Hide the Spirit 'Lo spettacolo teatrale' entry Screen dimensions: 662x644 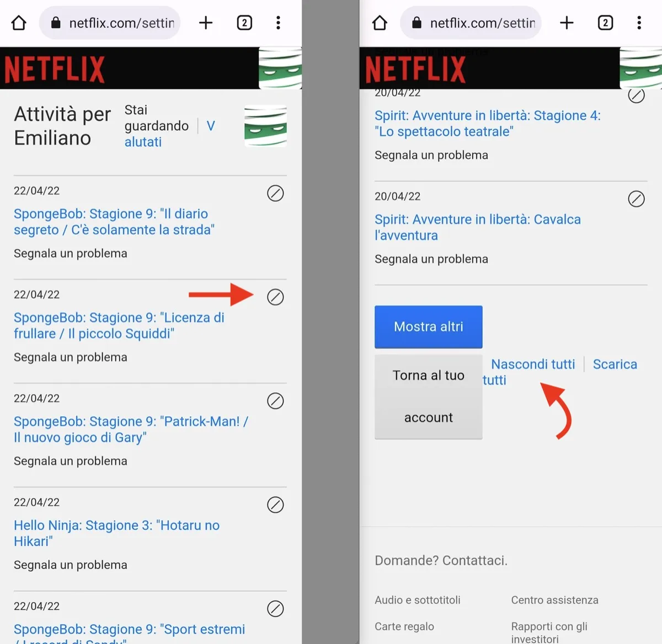637,95
